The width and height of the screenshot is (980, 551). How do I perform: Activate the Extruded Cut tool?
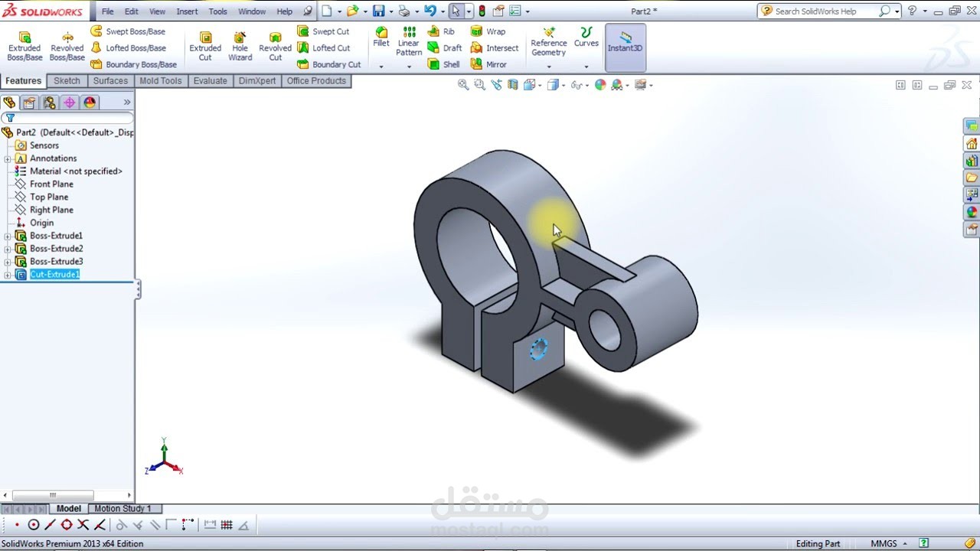(205, 47)
